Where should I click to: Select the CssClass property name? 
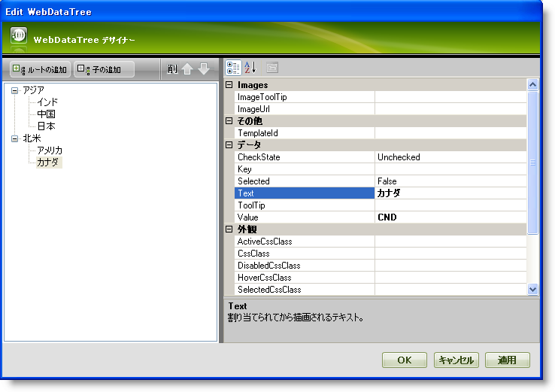click(x=305, y=254)
